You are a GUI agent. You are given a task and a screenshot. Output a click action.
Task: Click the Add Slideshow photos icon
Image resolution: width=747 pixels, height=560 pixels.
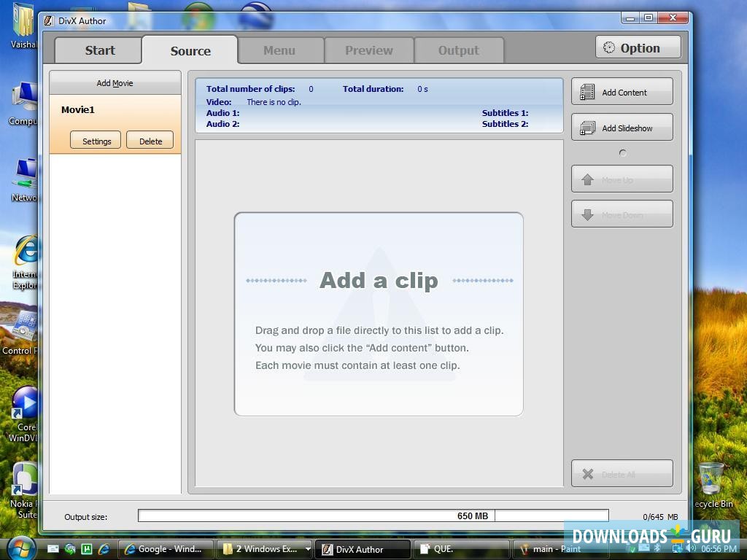pyautogui.click(x=587, y=128)
